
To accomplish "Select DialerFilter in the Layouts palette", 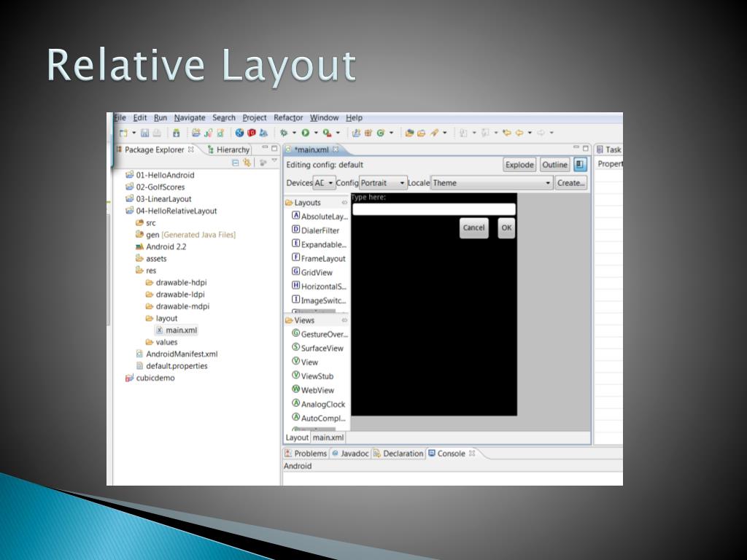I will [320, 230].
